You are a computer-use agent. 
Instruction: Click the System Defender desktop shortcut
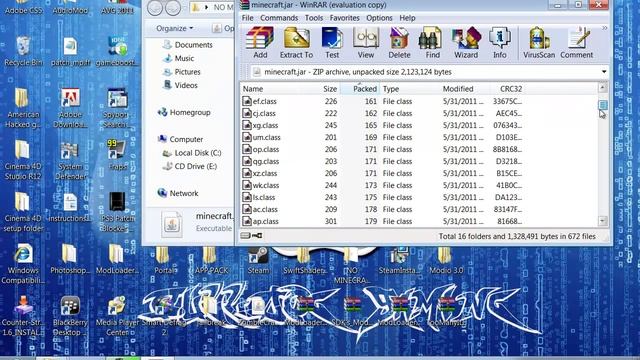coord(70,161)
